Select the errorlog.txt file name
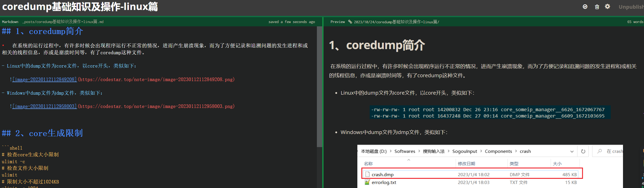Screen dimensions: 644x188 click(x=384, y=182)
